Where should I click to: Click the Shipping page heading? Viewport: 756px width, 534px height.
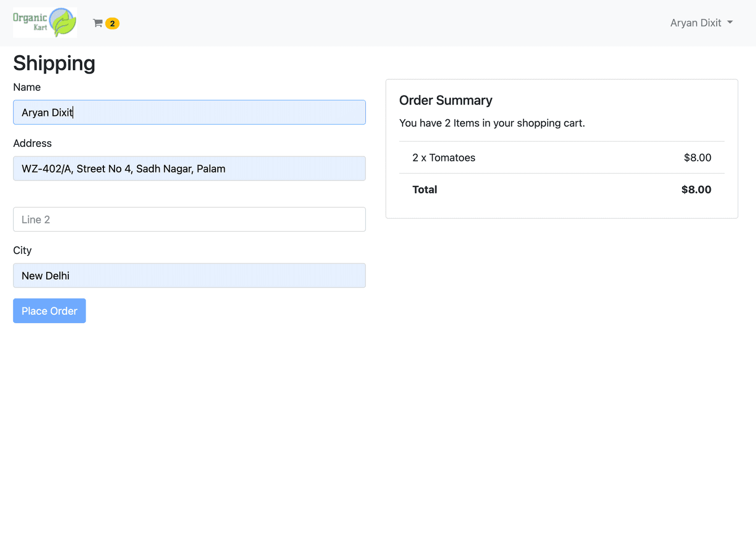point(54,63)
